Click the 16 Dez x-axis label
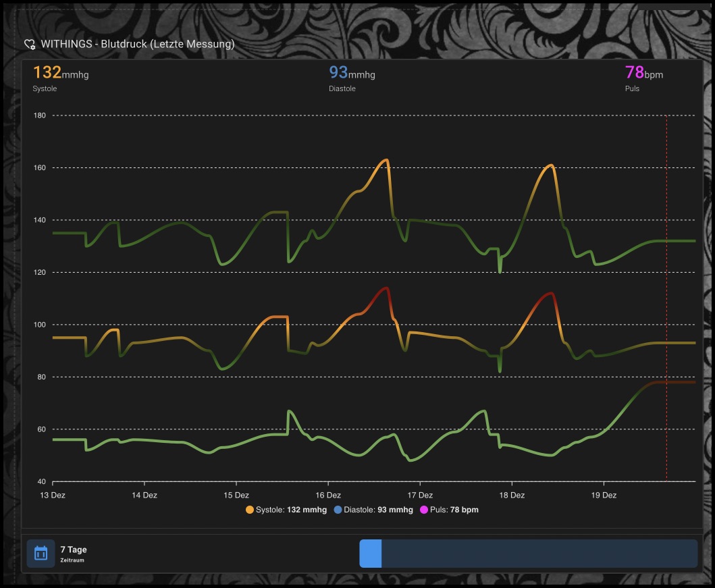The width and height of the screenshot is (715, 588). tap(328, 495)
